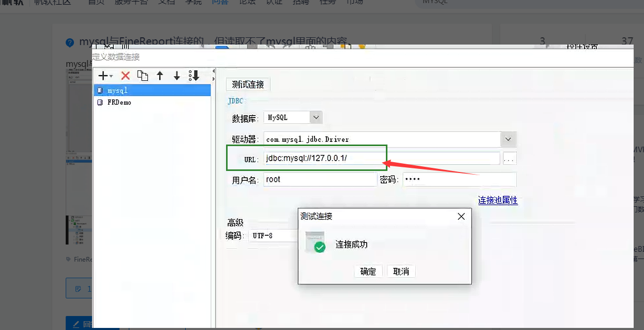Delete the selected connection with the red X
The width and height of the screenshot is (644, 330).
tap(125, 76)
